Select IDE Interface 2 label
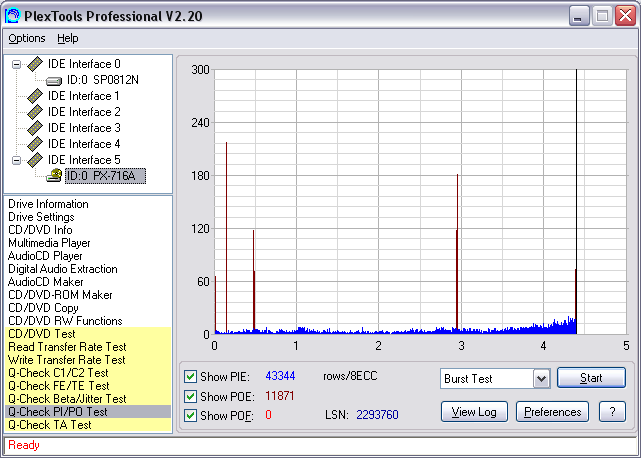Viewport: 641px width, 458px height. [84, 112]
